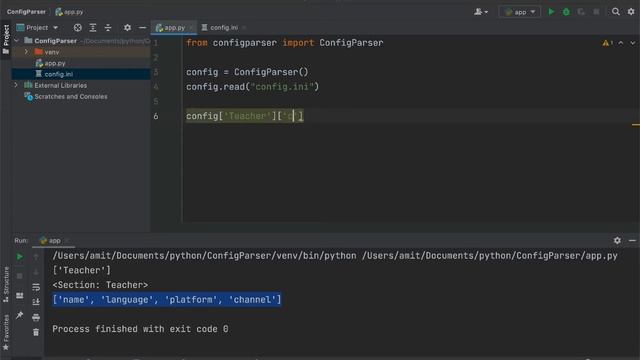Image resolution: width=640 pixels, height=360 pixels.
Task: Stop process in the Run panel
Action: 20,276
